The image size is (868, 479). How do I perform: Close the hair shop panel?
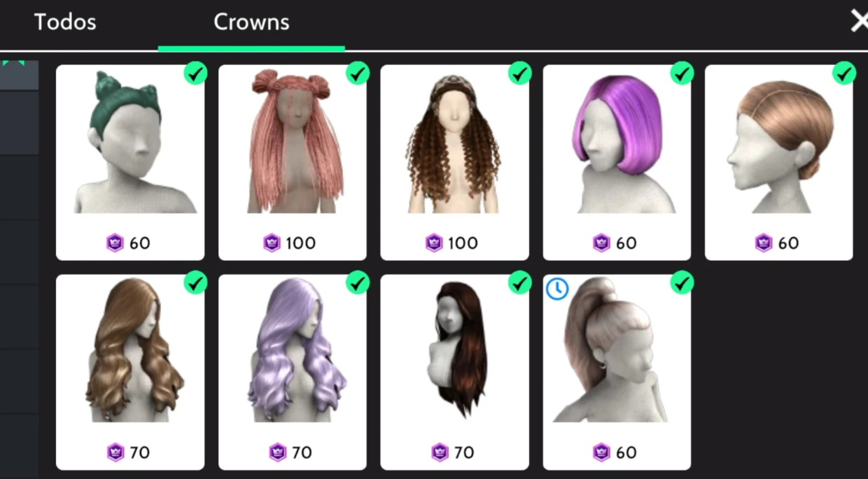(859, 22)
